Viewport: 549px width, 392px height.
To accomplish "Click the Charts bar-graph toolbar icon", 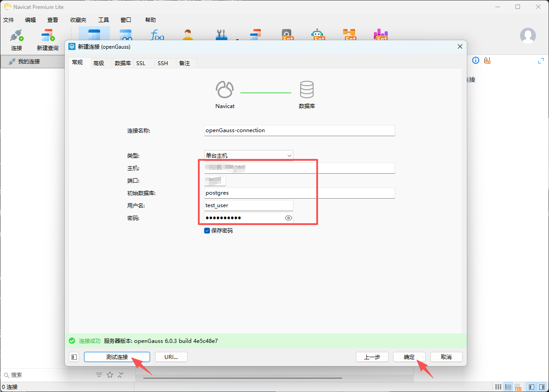I will [x=381, y=35].
